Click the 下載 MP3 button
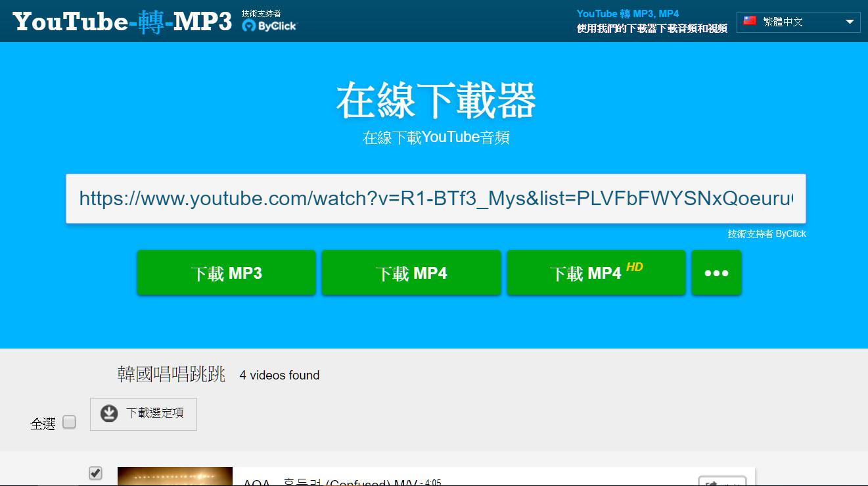This screenshot has height=486, width=868. tap(226, 273)
